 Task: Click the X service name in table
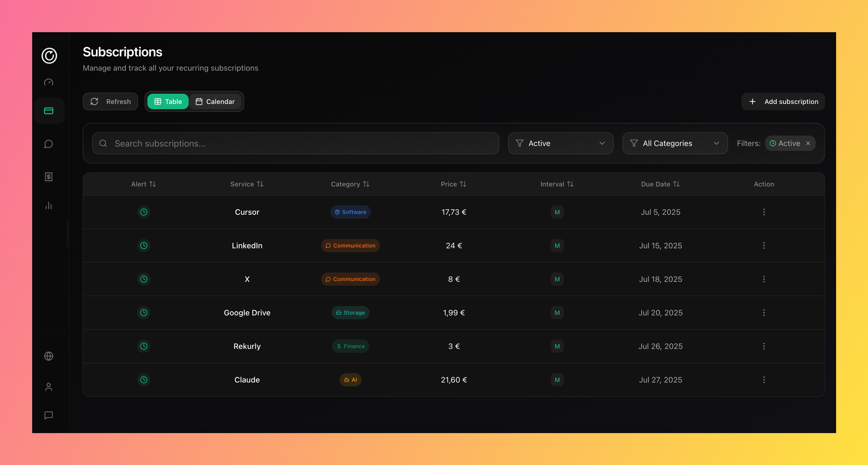247,279
